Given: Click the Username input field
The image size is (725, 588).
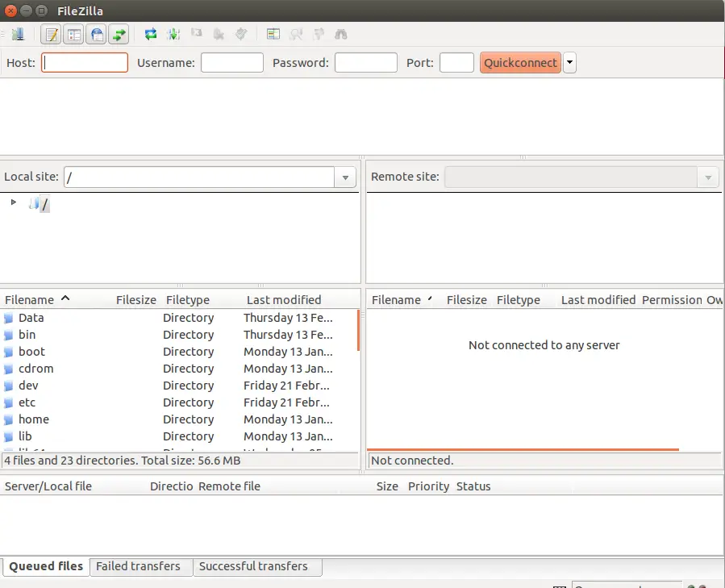Looking at the screenshot, I should tap(232, 62).
